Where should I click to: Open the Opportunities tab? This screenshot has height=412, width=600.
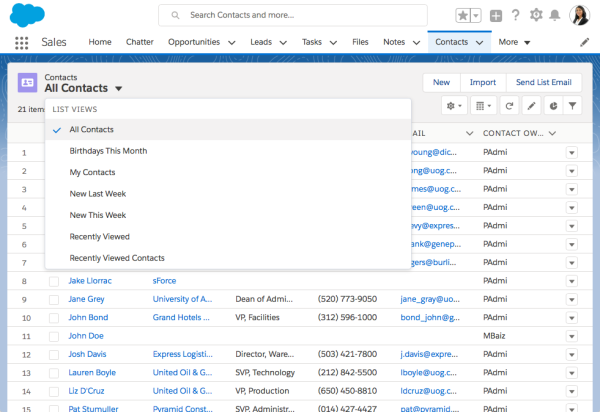[x=194, y=42]
